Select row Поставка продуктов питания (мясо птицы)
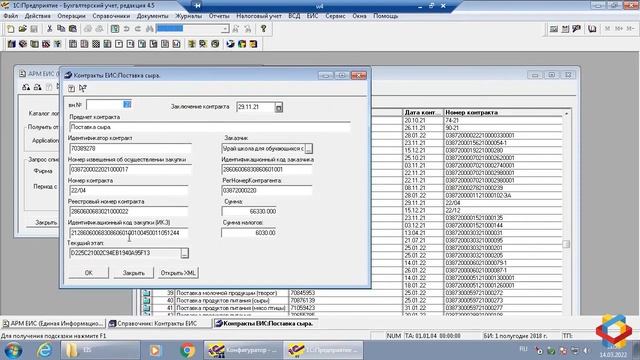The height and width of the screenshot is (360, 640). (231, 308)
